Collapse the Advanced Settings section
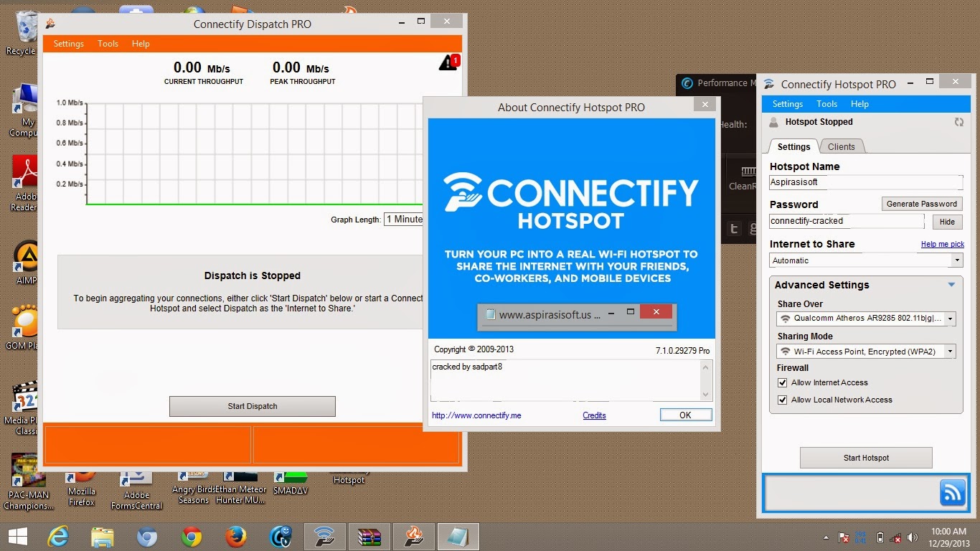 click(x=951, y=285)
